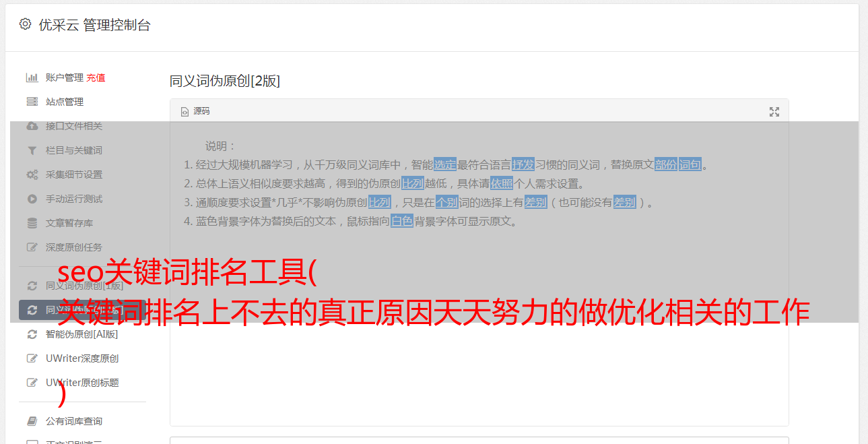Select 深度原创任务 in sidebar
868x444 pixels.
[x=74, y=247]
